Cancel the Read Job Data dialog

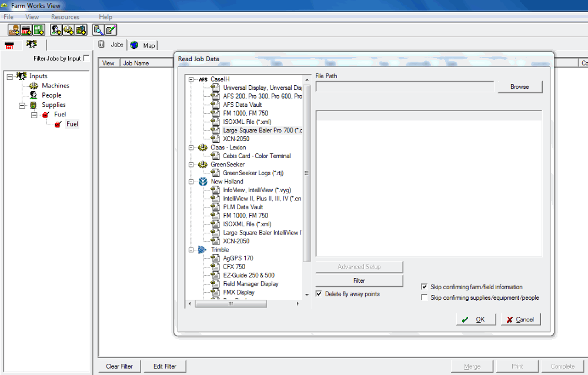pyautogui.click(x=521, y=320)
